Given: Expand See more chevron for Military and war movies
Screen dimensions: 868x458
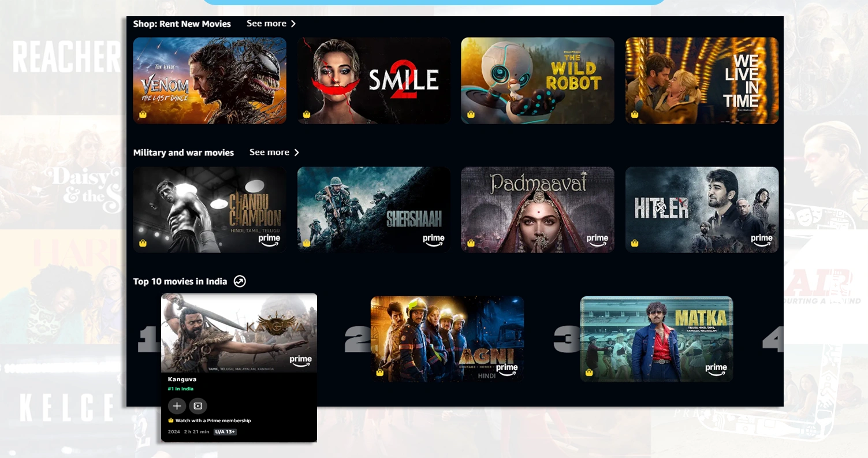Looking at the screenshot, I should click(x=297, y=152).
